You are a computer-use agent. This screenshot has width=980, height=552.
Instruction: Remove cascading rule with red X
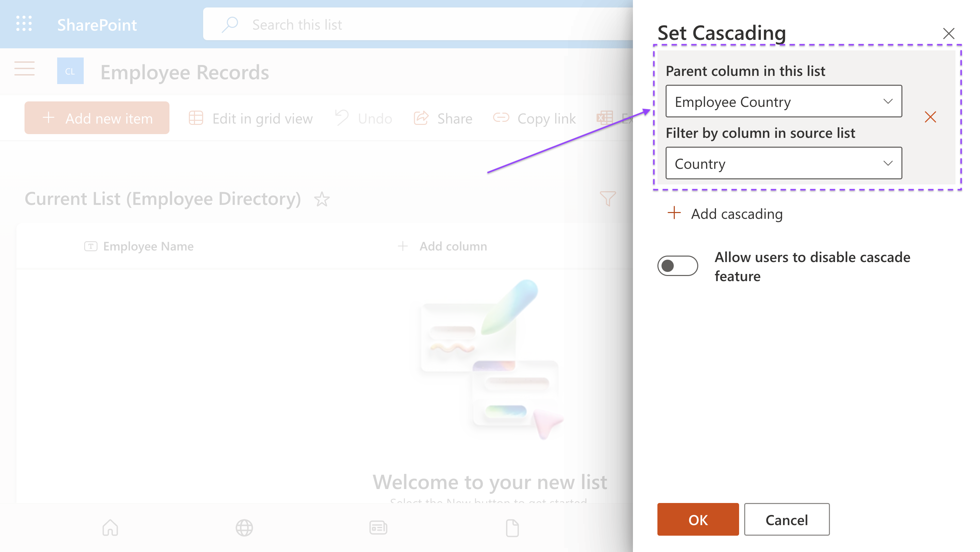[x=931, y=117]
